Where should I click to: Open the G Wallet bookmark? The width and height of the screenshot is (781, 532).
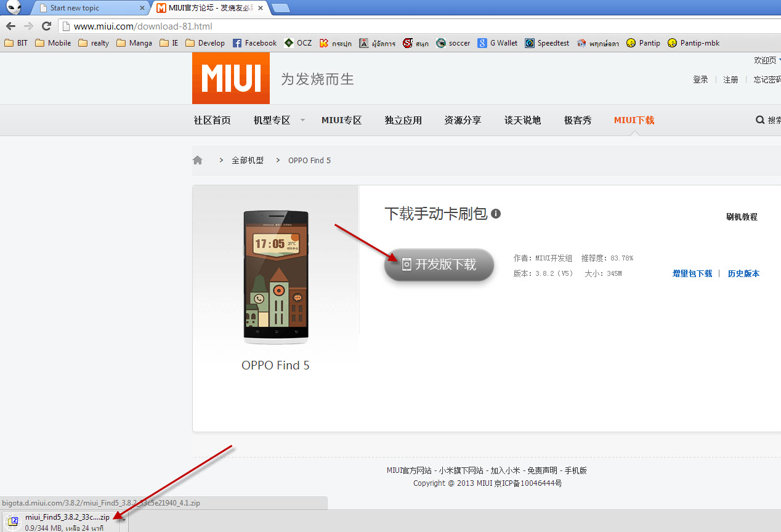click(498, 43)
